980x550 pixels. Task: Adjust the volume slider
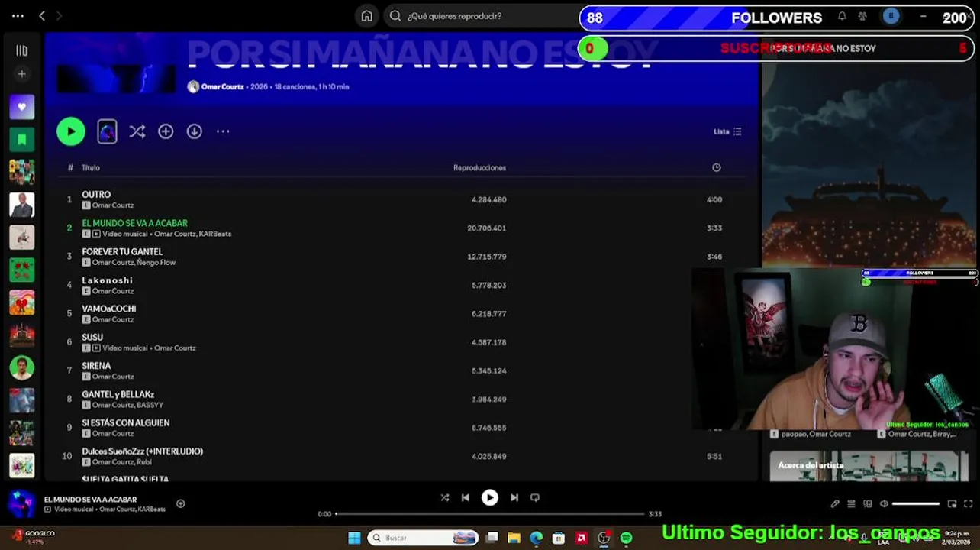click(x=916, y=504)
